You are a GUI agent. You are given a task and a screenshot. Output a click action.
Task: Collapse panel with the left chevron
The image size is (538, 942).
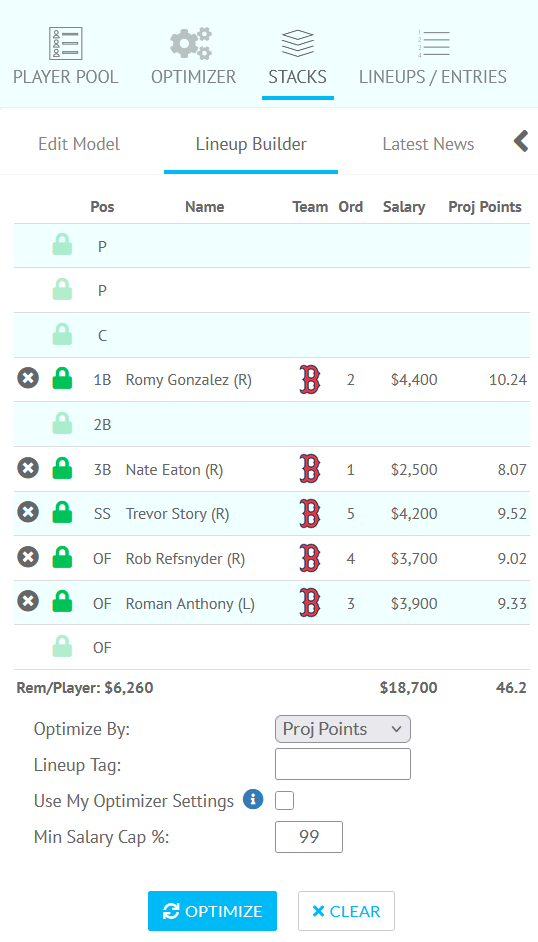pyautogui.click(x=521, y=142)
